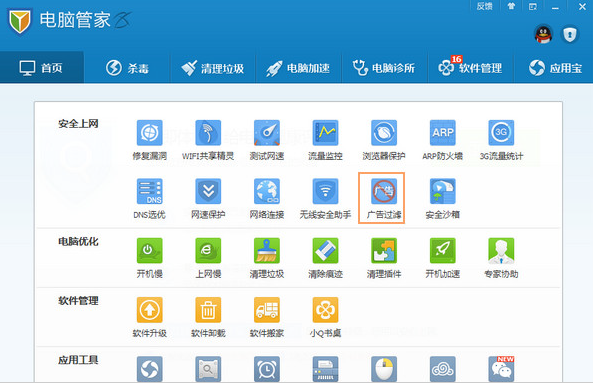
Task: Click swirl icon in 应用工具 row
Action: (x=149, y=369)
